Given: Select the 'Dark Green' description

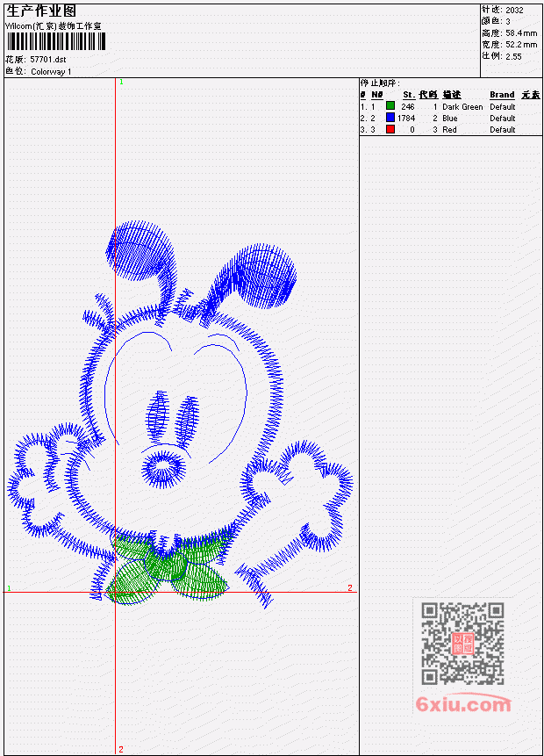Looking at the screenshot, I should [x=462, y=106].
